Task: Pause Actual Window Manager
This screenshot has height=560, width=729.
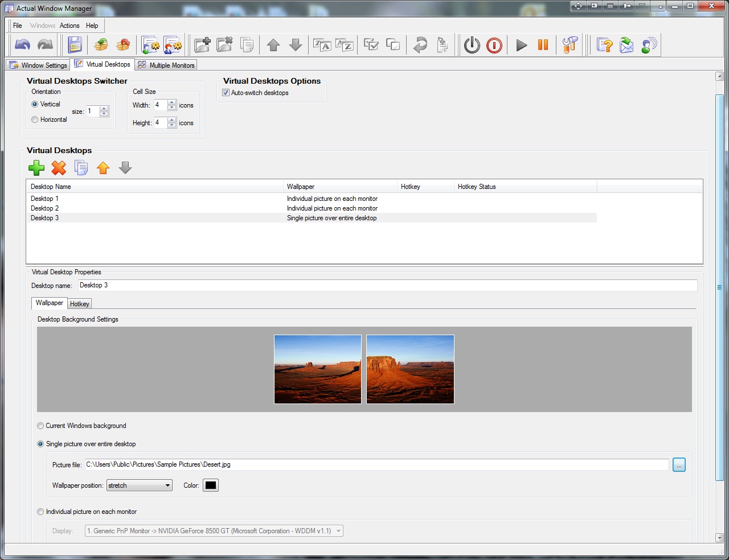Action: click(x=542, y=45)
